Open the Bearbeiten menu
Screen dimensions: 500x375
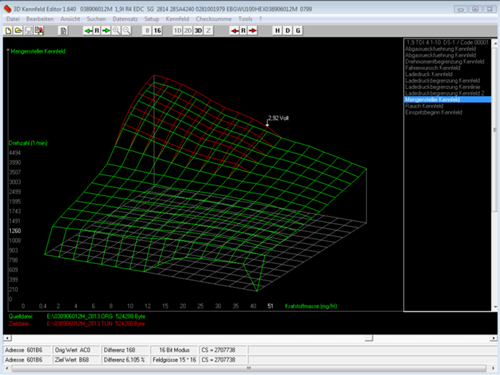pyautogui.click(x=40, y=19)
